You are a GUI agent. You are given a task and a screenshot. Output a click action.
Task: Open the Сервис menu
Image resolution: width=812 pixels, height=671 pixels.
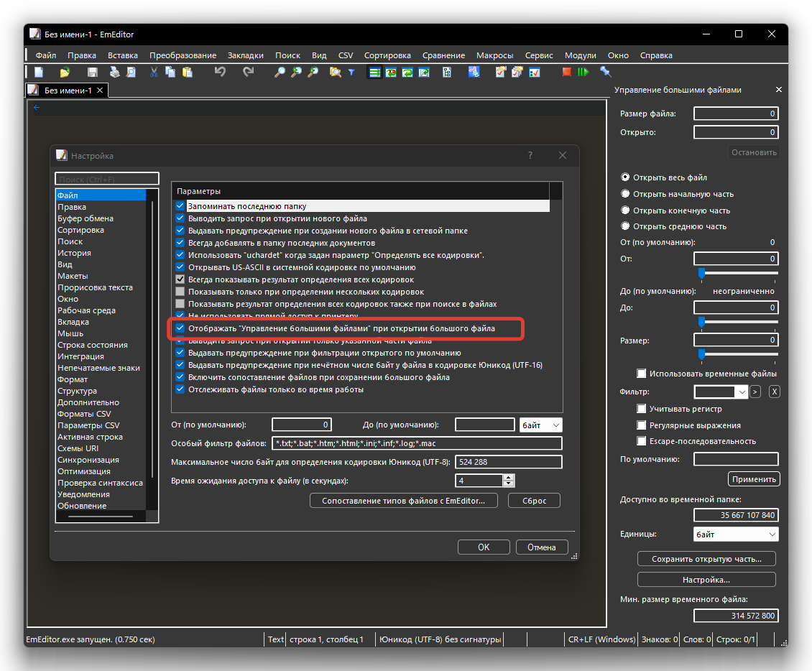point(538,55)
